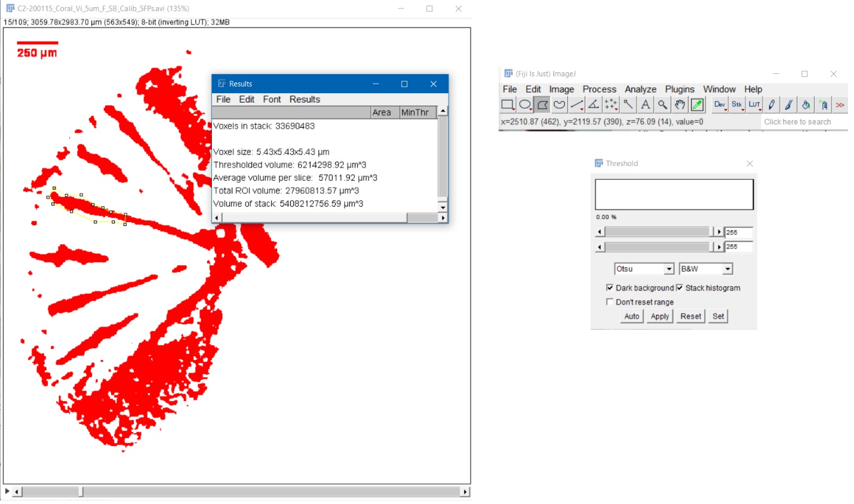Activate the Freehand selection tool
The image size is (854, 504).
[x=560, y=105]
